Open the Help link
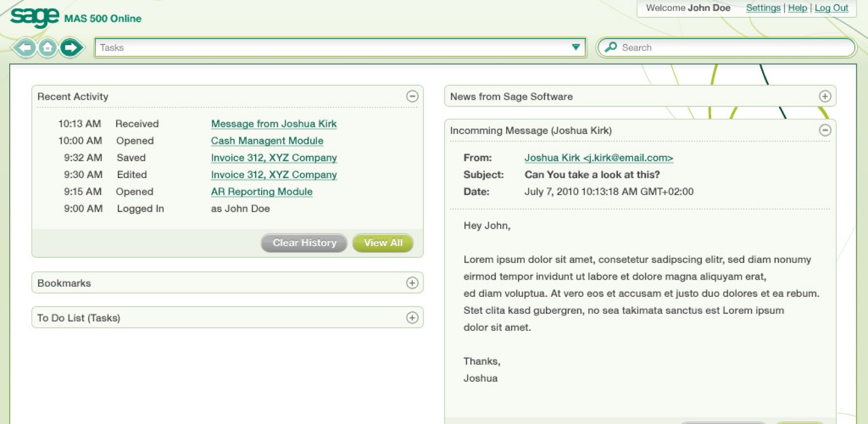The width and height of the screenshot is (868, 424). tap(797, 8)
